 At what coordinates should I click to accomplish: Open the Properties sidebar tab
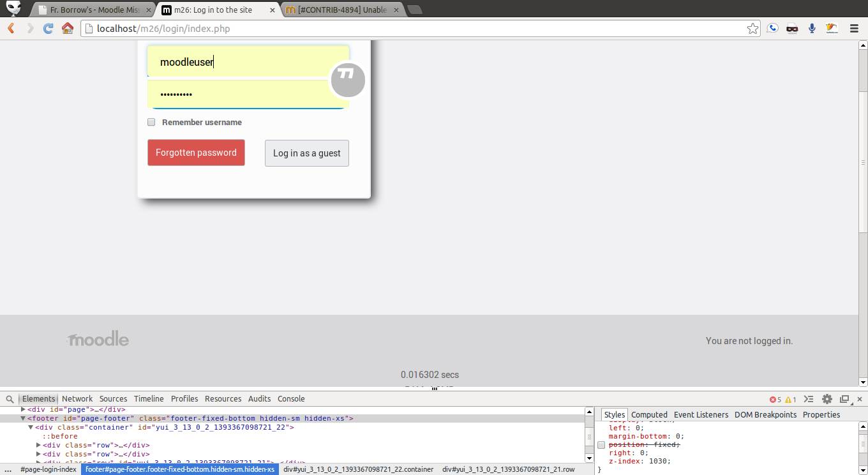821,414
